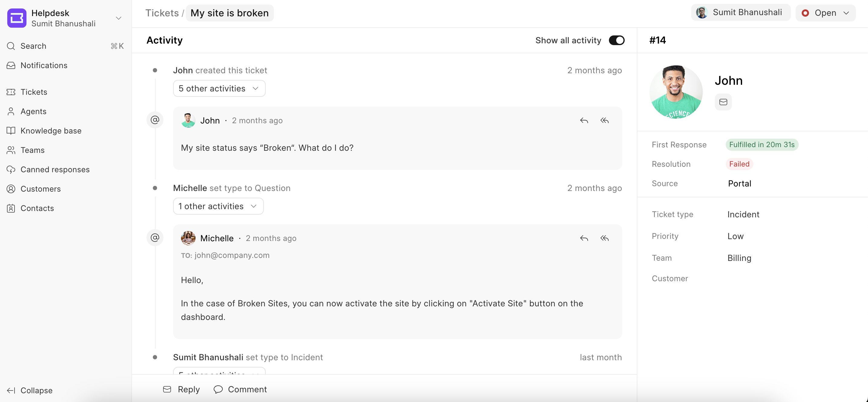Click the Tickets breadcrumb link
The width and height of the screenshot is (868, 402).
coord(162,13)
